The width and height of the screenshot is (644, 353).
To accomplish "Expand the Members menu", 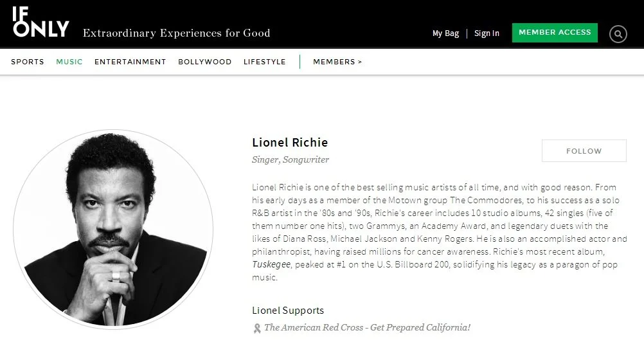I will (337, 62).
